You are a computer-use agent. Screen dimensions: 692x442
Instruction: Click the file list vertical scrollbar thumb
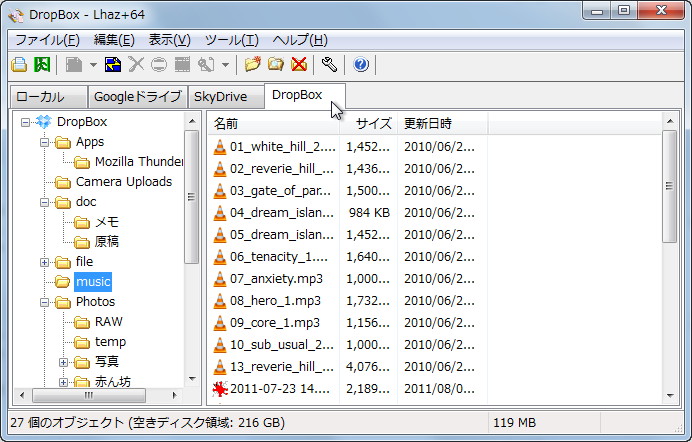pyautogui.click(x=669, y=186)
